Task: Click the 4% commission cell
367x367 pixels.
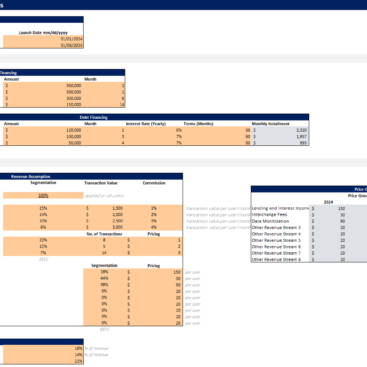Action: click(154, 227)
